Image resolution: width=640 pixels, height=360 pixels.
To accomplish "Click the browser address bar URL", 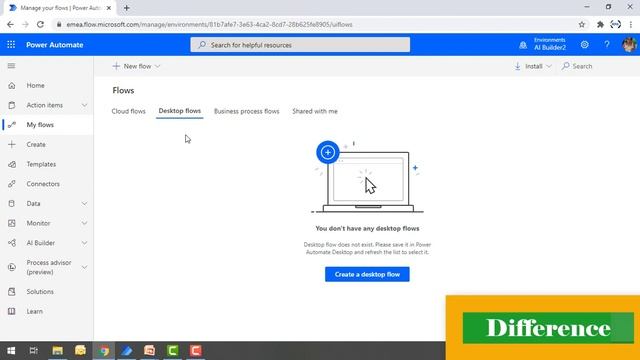I will 209,24.
